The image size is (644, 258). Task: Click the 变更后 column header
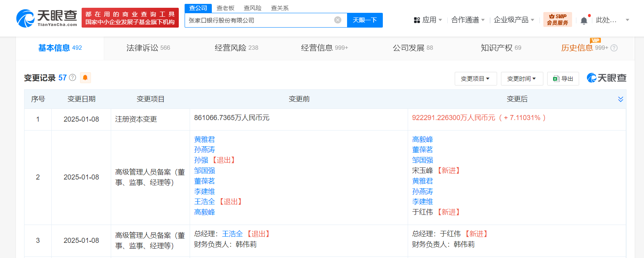(517, 99)
